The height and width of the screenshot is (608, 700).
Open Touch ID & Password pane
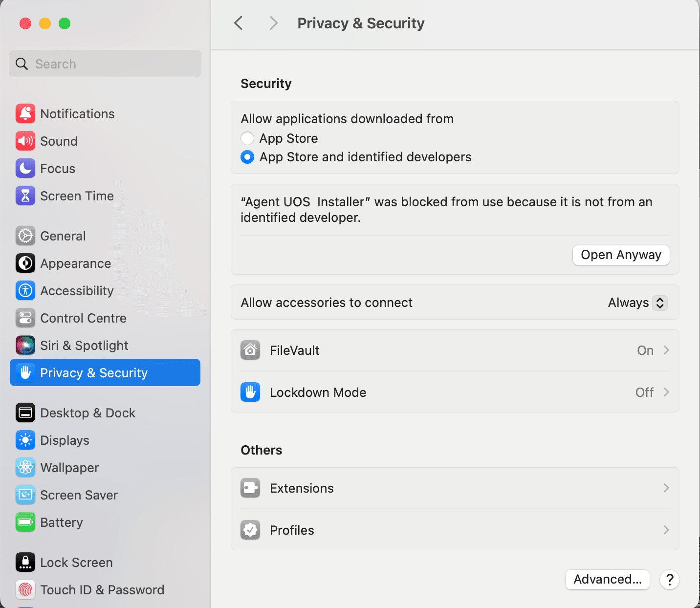pyautogui.click(x=105, y=589)
